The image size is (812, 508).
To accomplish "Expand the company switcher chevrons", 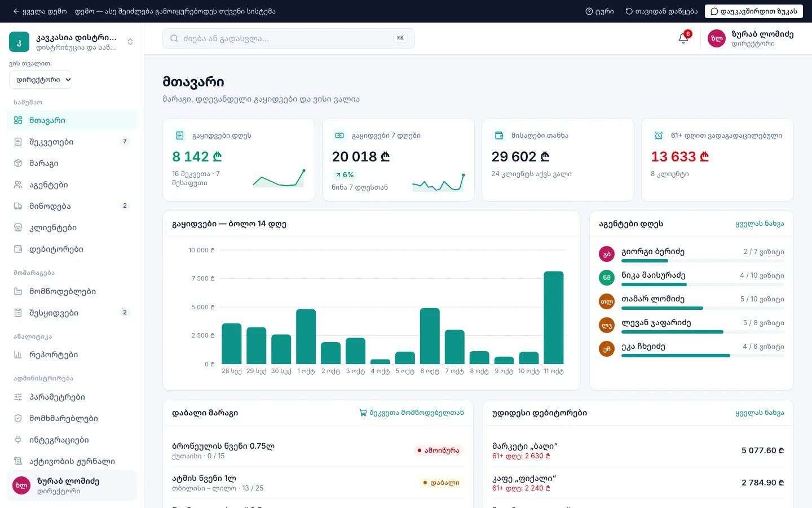I will [x=130, y=42].
